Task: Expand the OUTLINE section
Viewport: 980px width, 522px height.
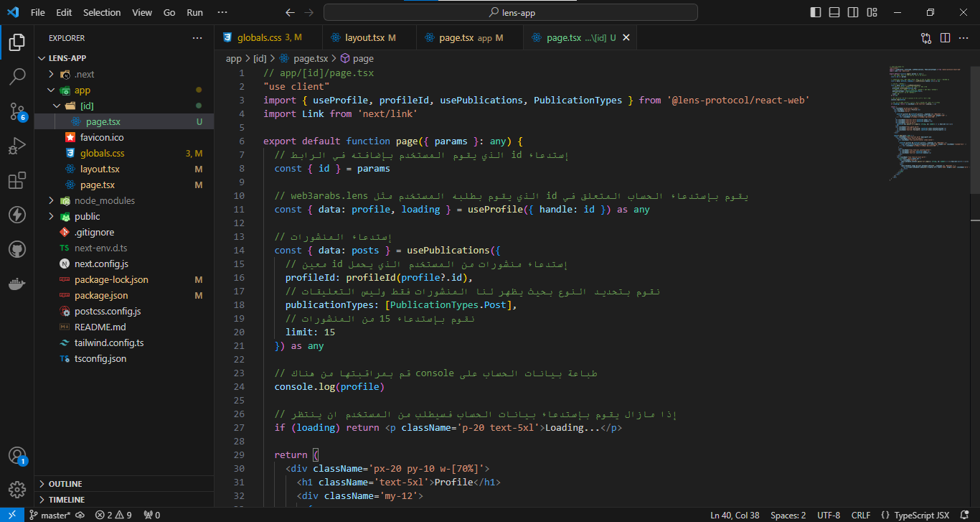Action: tap(65, 484)
